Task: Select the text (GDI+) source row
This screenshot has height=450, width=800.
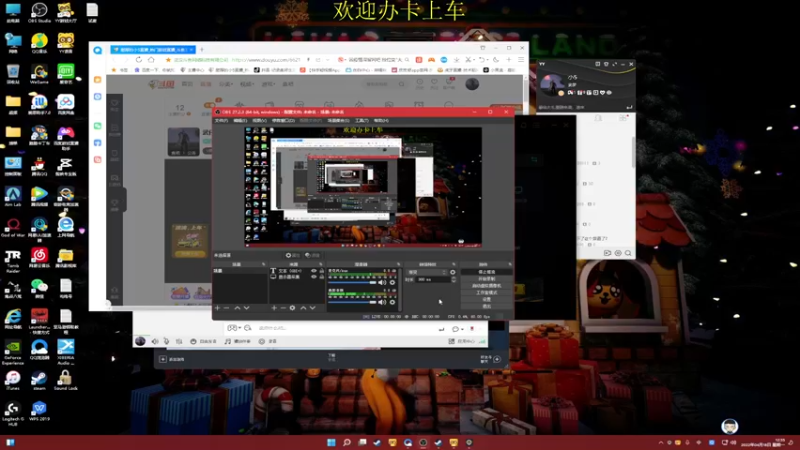Action: [x=297, y=270]
